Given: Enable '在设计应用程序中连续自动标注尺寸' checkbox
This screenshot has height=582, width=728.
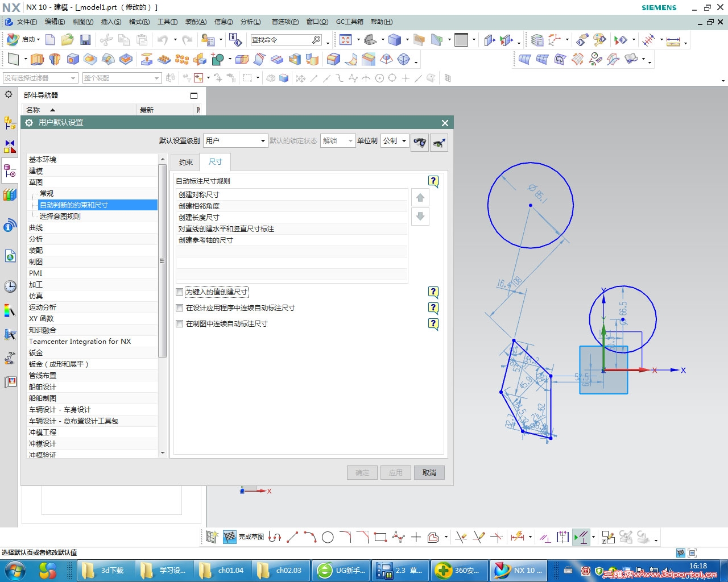Looking at the screenshot, I should [180, 308].
